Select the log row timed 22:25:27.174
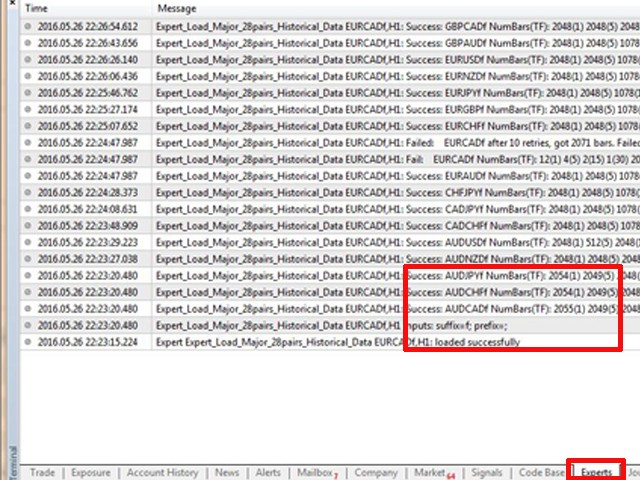Screen dimensions: 640x480 coord(330,110)
